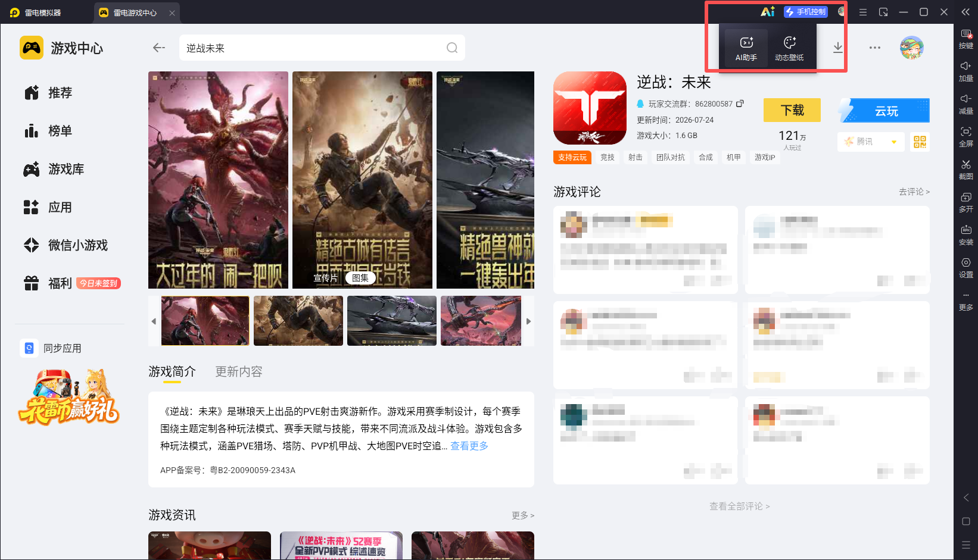The width and height of the screenshot is (978, 560).
Task: Show 更多 tools in right toolbar
Action: pyautogui.click(x=965, y=302)
